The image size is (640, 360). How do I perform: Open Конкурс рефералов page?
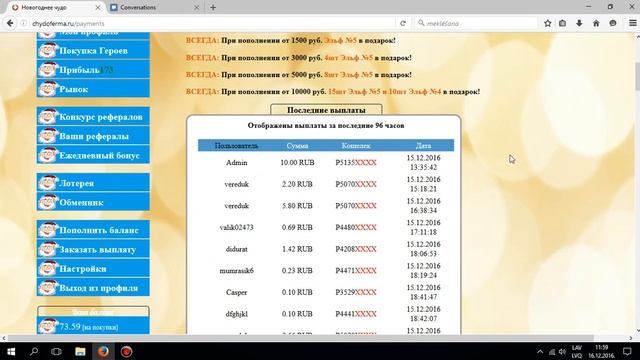coord(93,117)
